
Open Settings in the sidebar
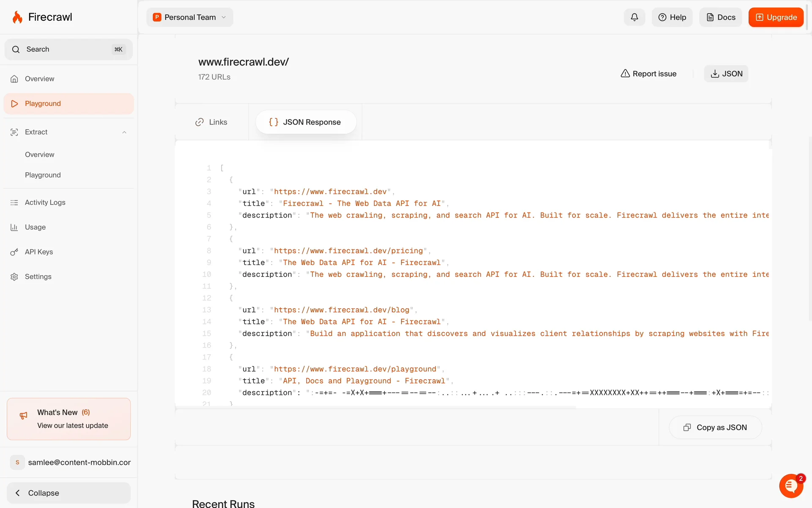click(x=38, y=277)
